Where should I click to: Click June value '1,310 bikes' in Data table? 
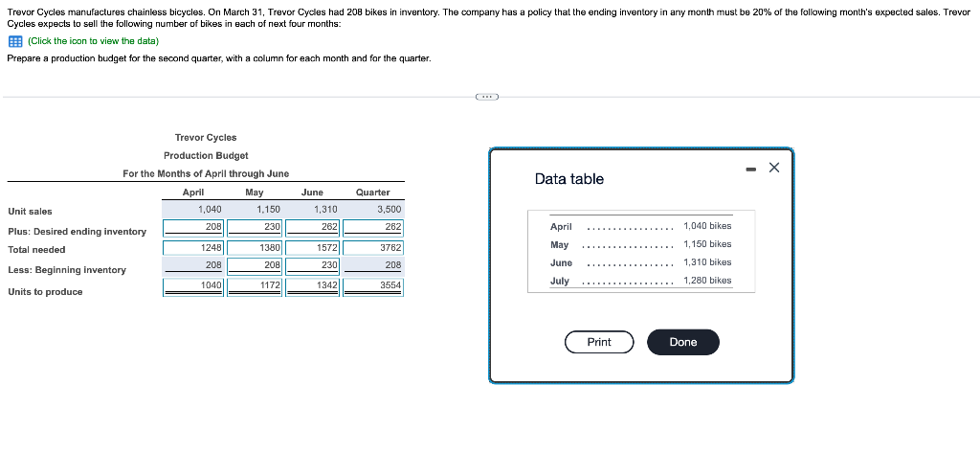707,262
